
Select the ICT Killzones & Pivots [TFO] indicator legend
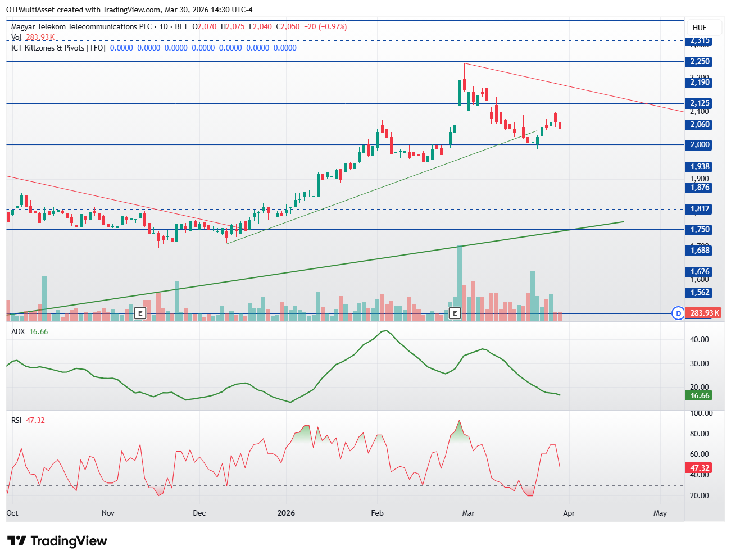point(58,48)
